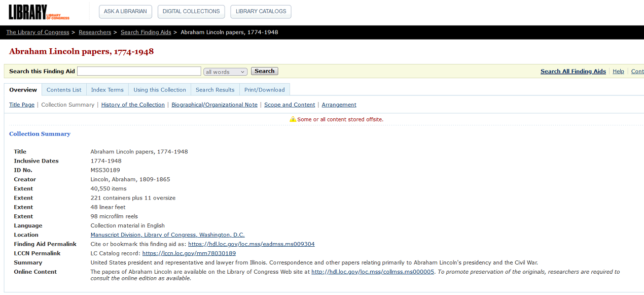Expand the 'all words' search dropdown
The height and width of the screenshot is (295, 644).
pos(225,72)
